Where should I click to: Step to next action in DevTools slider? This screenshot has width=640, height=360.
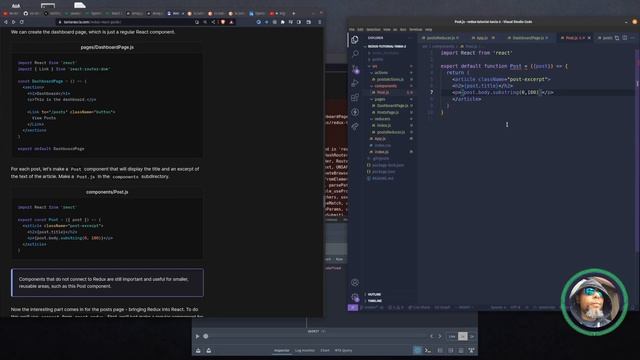tap(440, 336)
